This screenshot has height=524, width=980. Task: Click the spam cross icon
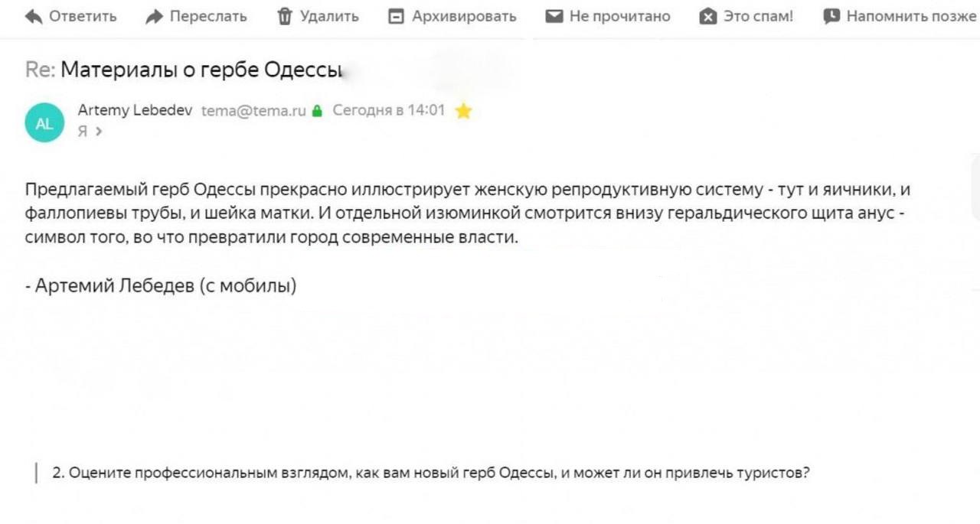pyautogui.click(x=708, y=17)
